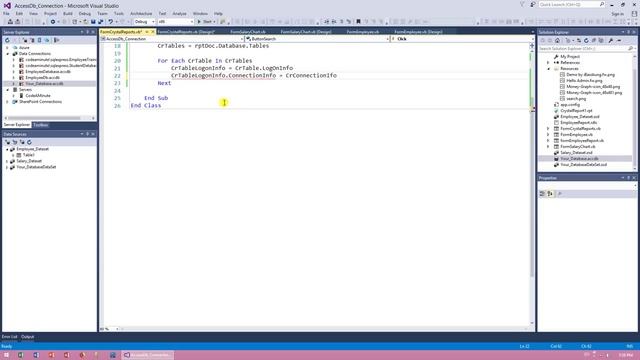
Task: Open the x86 platform dropdown
Action: click(176, 22)
